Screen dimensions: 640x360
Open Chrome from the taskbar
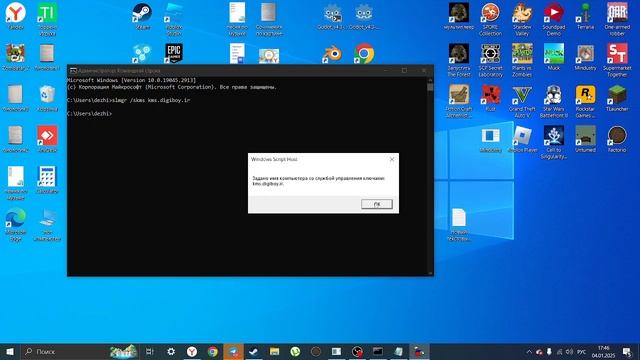tap(212, 351)
